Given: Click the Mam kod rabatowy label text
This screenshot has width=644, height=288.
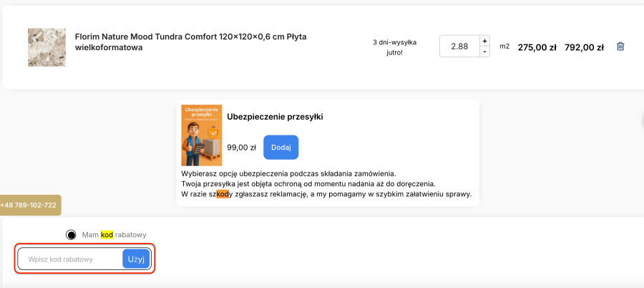Looking at the screenshot, I should 114,235.
